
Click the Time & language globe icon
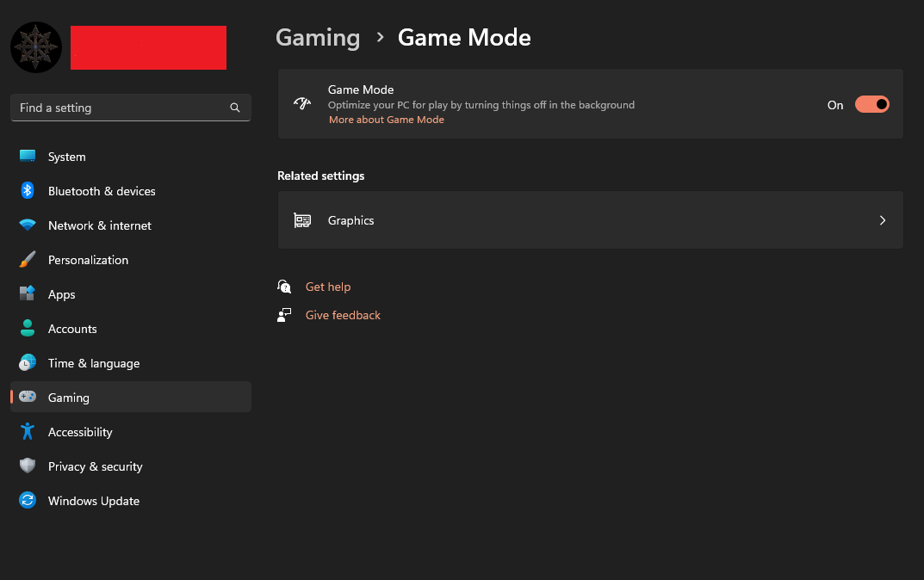tap(27, 362)
